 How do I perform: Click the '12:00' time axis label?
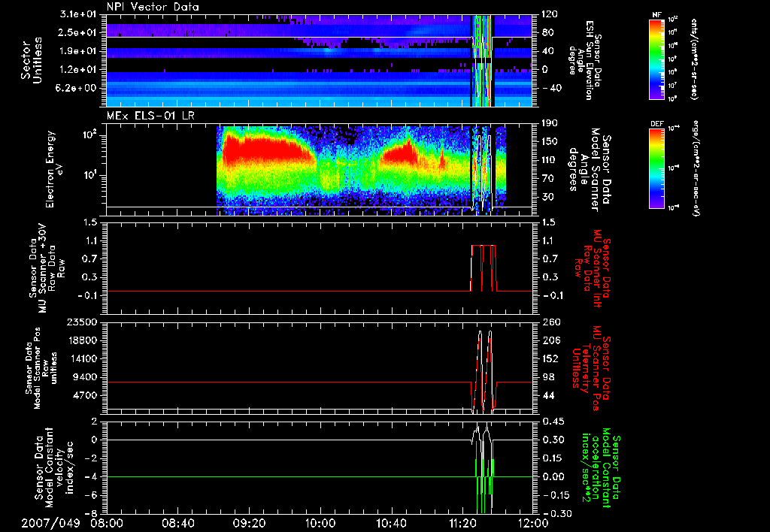pos(534,523)
